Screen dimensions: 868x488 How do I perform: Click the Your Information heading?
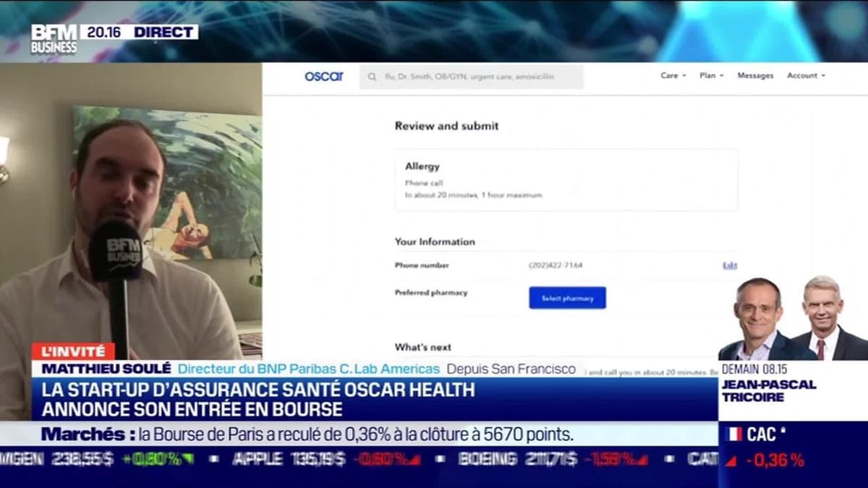435,241
